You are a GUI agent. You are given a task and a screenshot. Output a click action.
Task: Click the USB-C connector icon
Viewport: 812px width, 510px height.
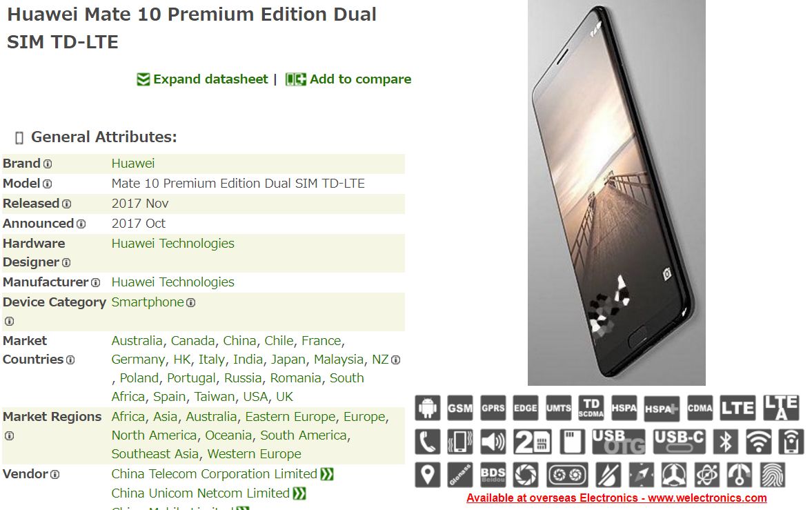tap(679, 442)
